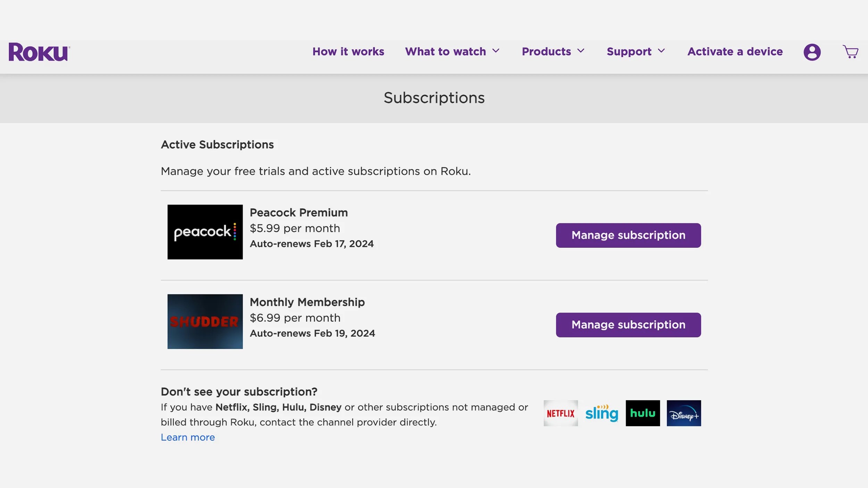Manage the Peacock Premium subscription

click(x=628, y=235)
